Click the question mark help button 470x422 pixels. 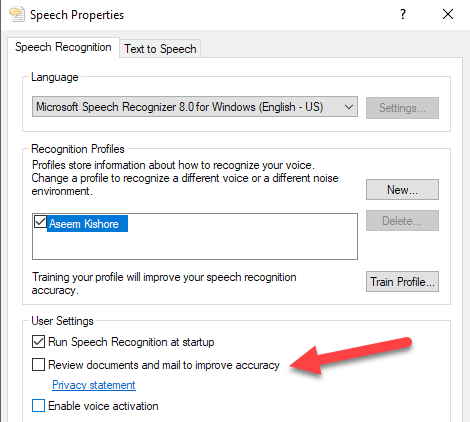click(403, 14)
